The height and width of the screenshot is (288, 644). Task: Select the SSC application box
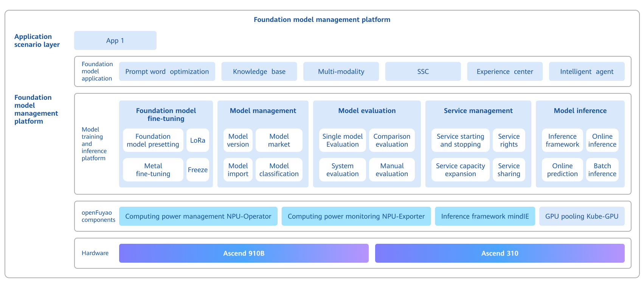click(x=423, y=71)
